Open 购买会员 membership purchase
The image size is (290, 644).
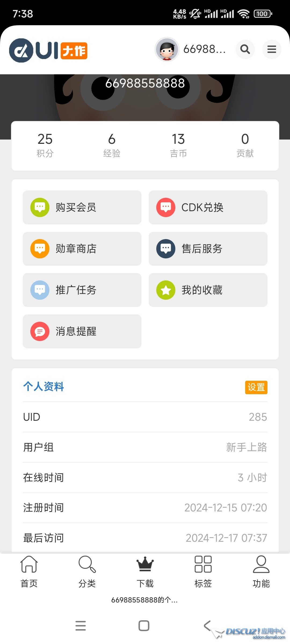pos(82,207)
